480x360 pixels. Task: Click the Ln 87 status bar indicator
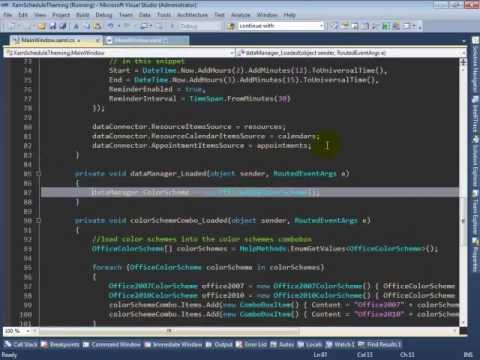click(x=320, y=355)
